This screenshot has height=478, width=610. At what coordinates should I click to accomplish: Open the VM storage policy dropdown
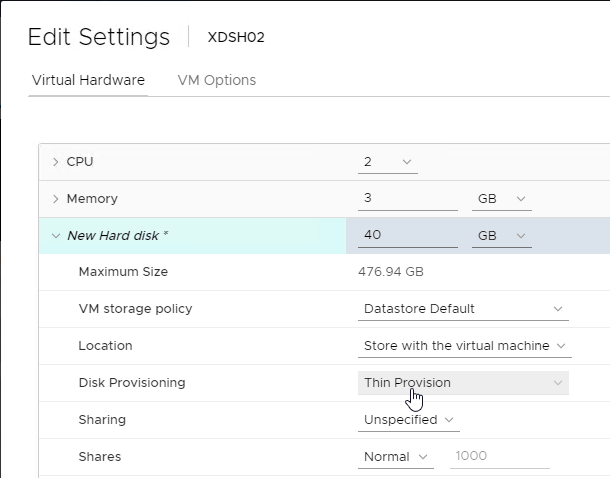pos(463,309)
